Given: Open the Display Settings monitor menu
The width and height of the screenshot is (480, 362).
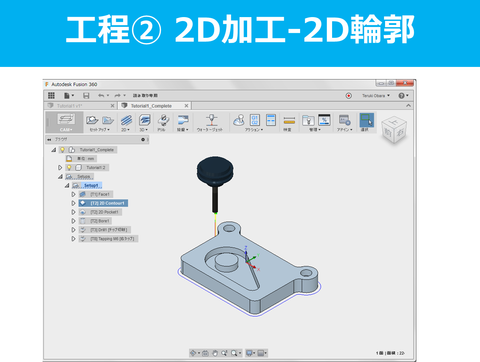Looking at the screenshot, I should coord(250,353).
